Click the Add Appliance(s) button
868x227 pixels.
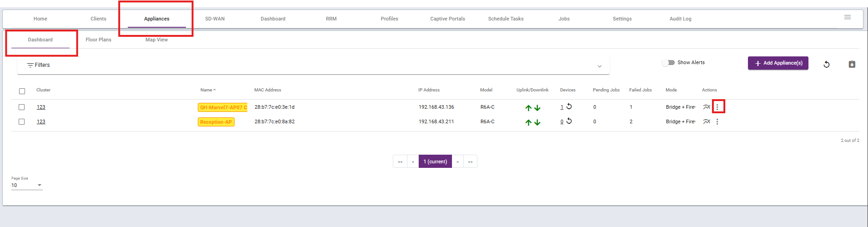pyautogui.click(x=778, y=63)
